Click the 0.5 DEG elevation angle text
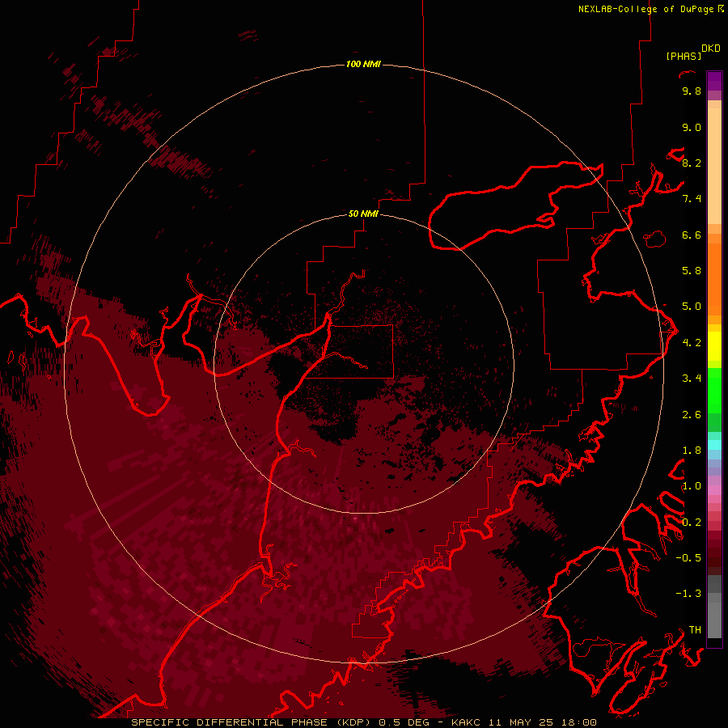Image resolution: width=728 pixels, height=728 pixels. (x=406, y=722)
